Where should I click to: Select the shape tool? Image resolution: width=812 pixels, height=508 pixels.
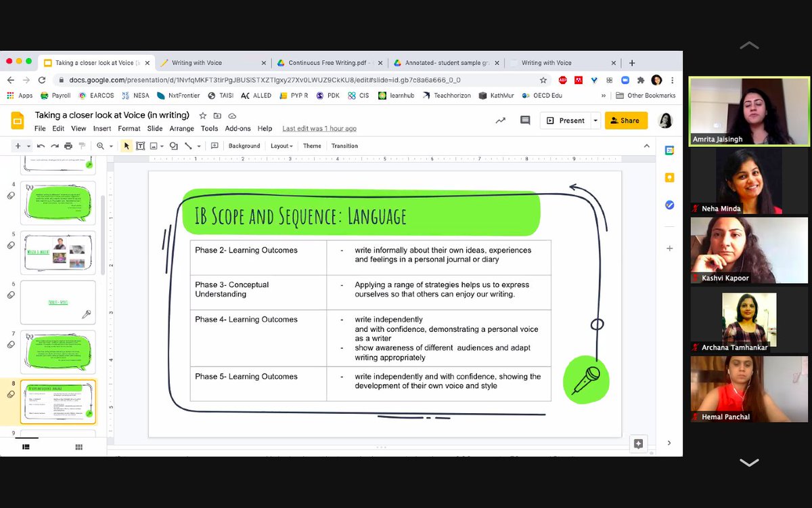(x=174, y=146)
